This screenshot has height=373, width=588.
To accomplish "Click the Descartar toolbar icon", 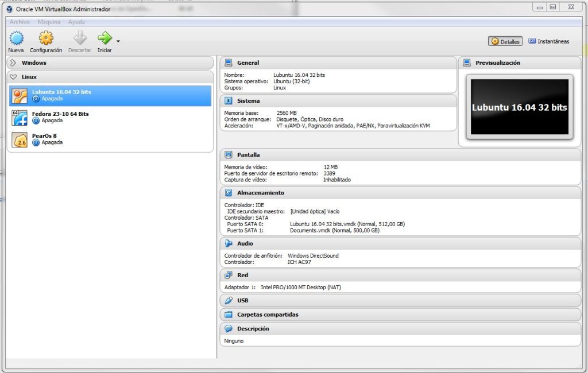I will pos(79,40).
